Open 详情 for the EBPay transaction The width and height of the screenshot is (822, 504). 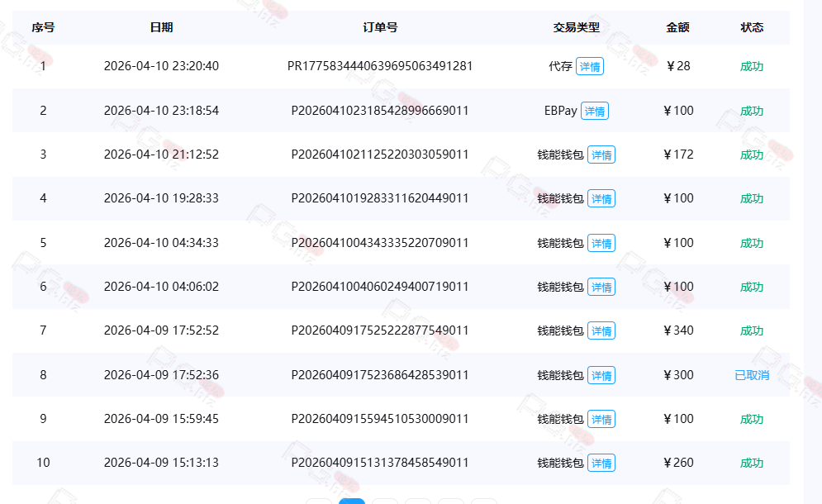pos(594,111)
